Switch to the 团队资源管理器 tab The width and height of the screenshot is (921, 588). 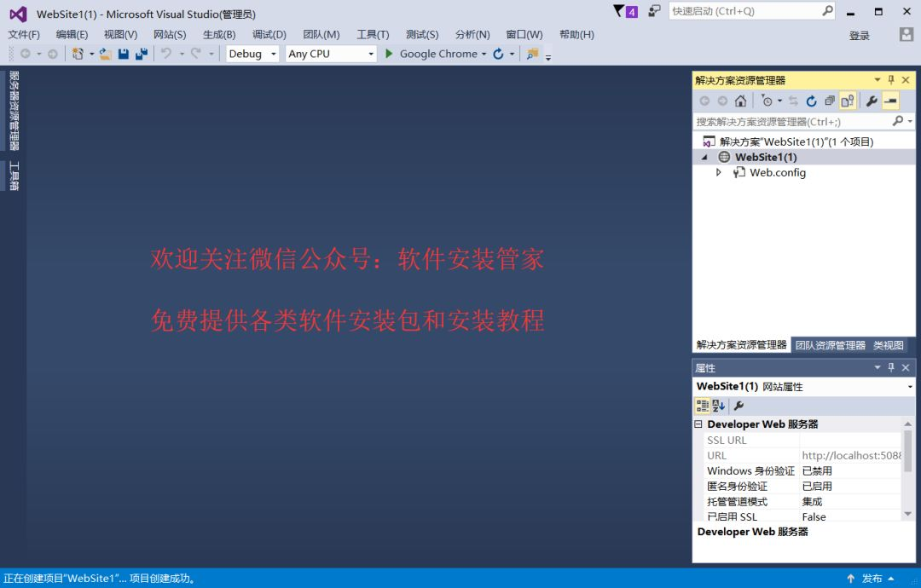(x=830, y=345)
